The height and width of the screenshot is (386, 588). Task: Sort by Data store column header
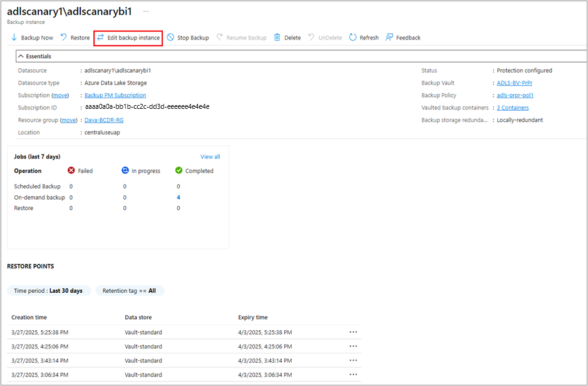[x=138, y=317]
